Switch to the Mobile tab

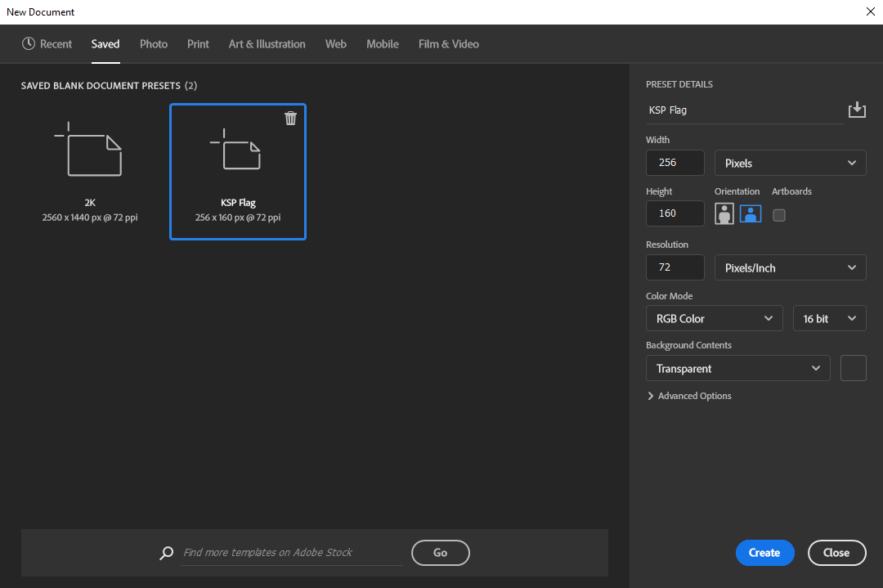point(383,44)
